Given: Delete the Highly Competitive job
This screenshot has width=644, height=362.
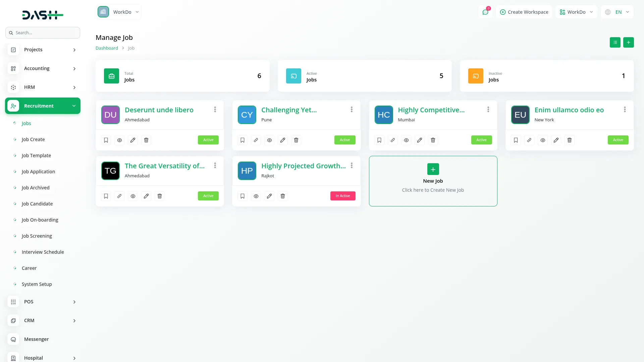Looking at the screenshot, I should point(433,140).
